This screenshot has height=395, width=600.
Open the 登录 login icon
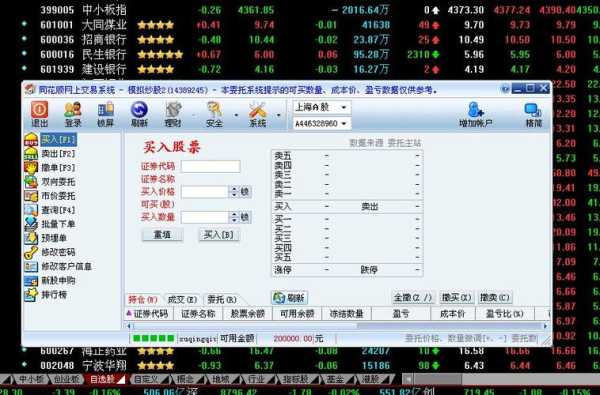point(73,114)
